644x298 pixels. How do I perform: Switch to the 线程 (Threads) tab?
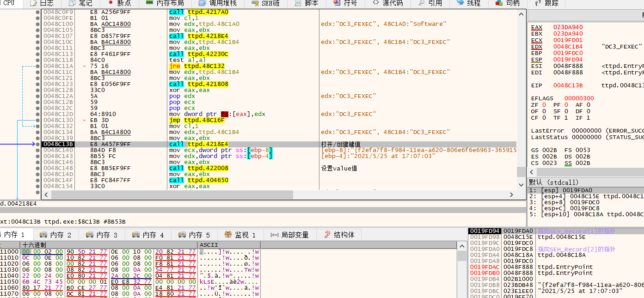pyautogui.click(x=468, y=3)
